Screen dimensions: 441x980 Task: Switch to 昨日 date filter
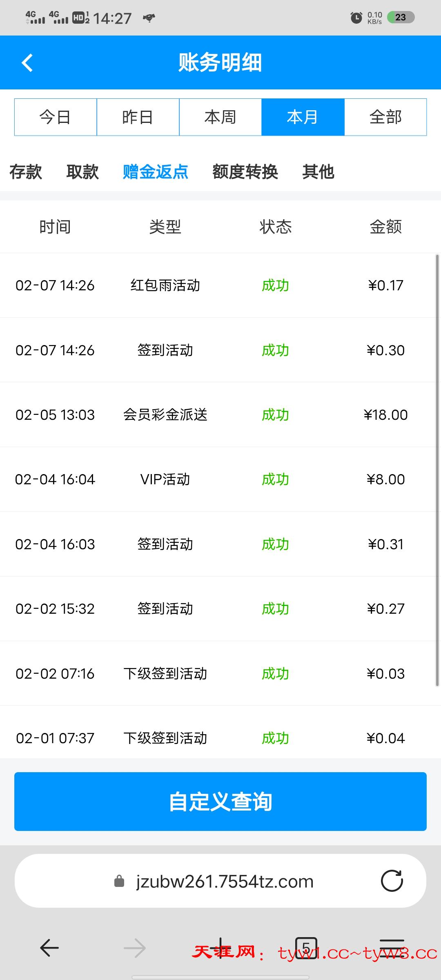138,117
